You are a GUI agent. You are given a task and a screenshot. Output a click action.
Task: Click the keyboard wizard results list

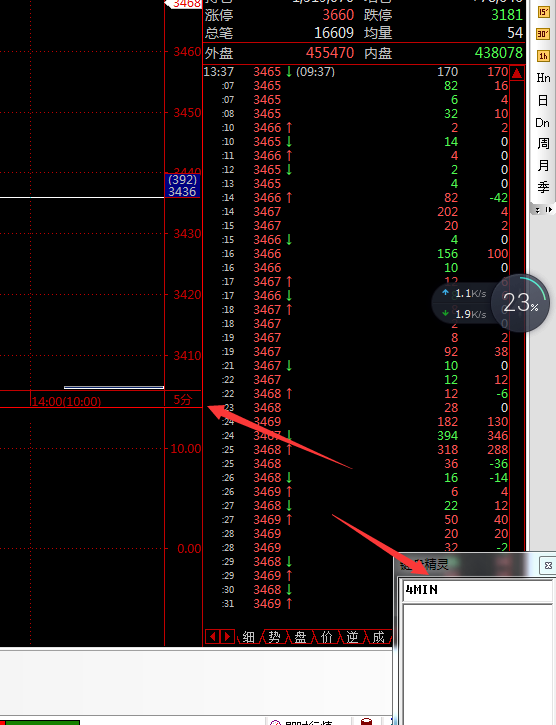click(477, 664)
